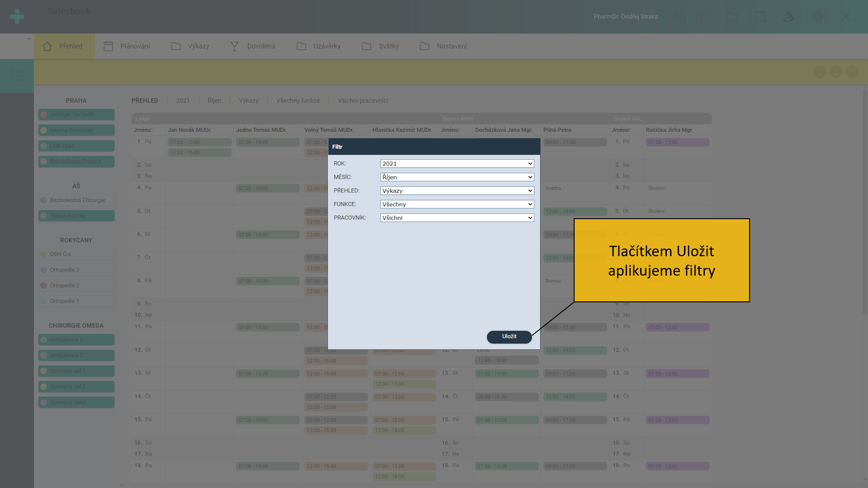The width and height of the screenshot is (868, 488).
Task: Open the round hamburger menu button
Action: click(x=852, y=72)
